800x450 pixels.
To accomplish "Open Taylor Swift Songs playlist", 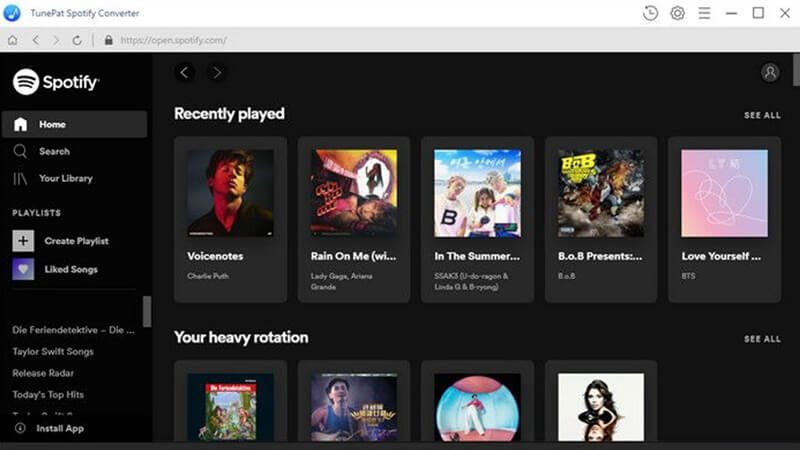I will (x=53, y=352).
